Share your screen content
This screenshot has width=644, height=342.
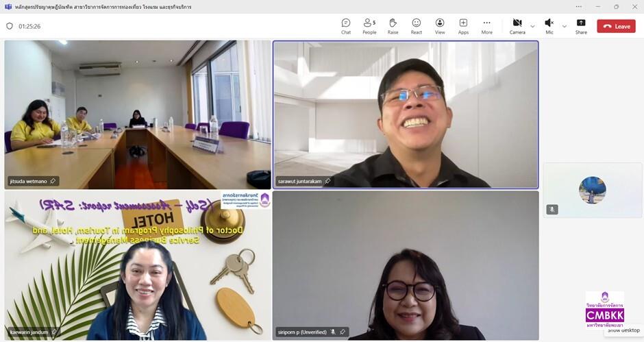click(581, 26)
